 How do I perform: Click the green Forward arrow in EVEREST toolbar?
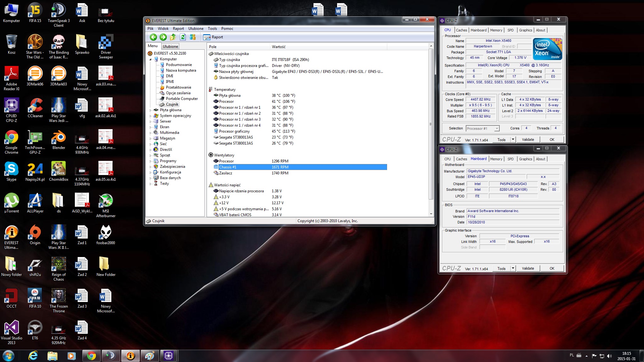coord(163,37)
